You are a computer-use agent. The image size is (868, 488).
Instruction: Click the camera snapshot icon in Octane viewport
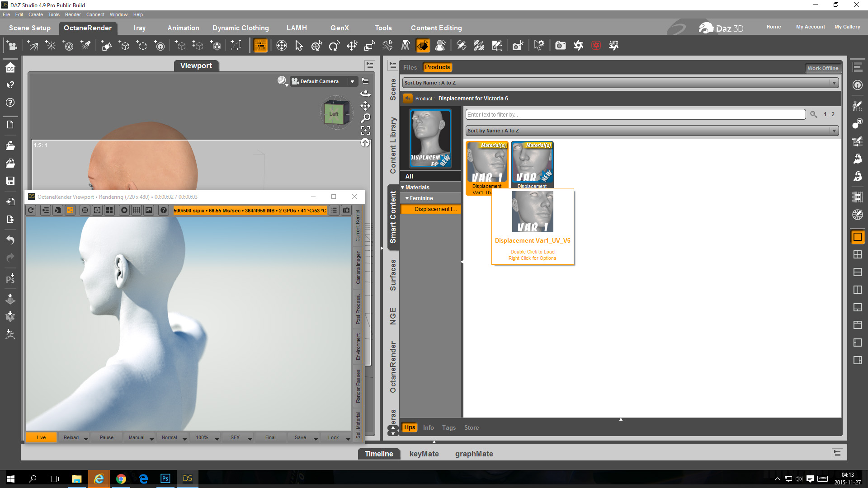pyautogui.click(x=346, y=210)
